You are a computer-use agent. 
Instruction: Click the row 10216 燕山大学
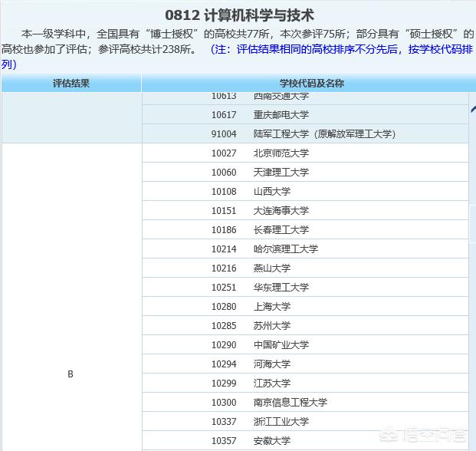[305, 268]
